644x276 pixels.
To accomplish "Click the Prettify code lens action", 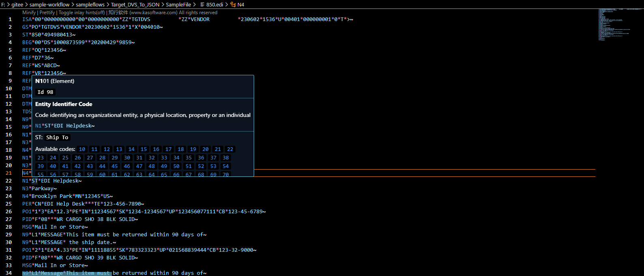I will (x=47, y=13).
